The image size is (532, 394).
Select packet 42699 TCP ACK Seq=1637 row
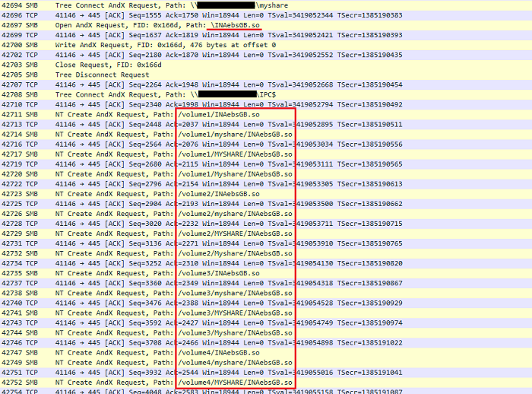coord(266,35)
